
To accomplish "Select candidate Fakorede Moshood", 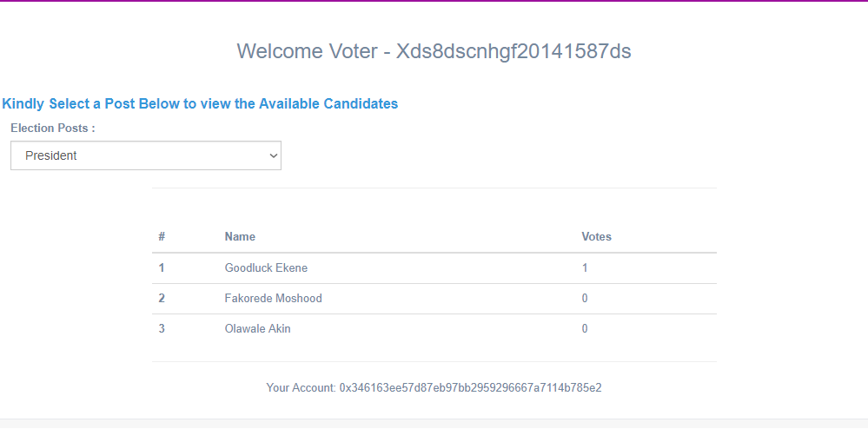I will (273, 299).
